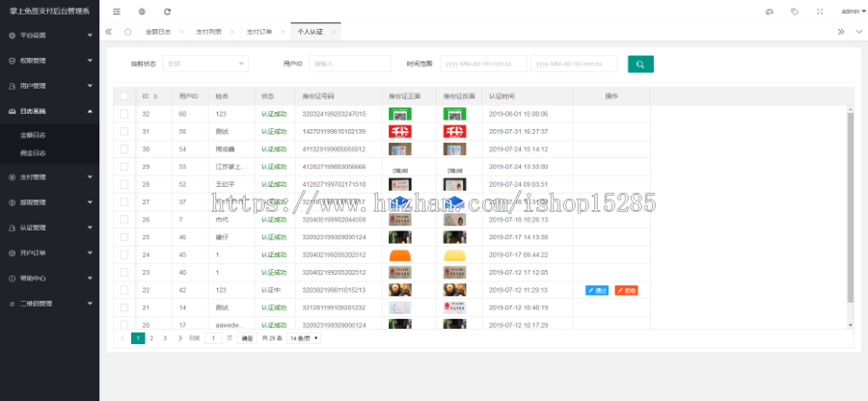Click the 平台设置 gear icon in sidebar
Image resolution: width=868 pixels, height=401 pixels.
[12, 36]
